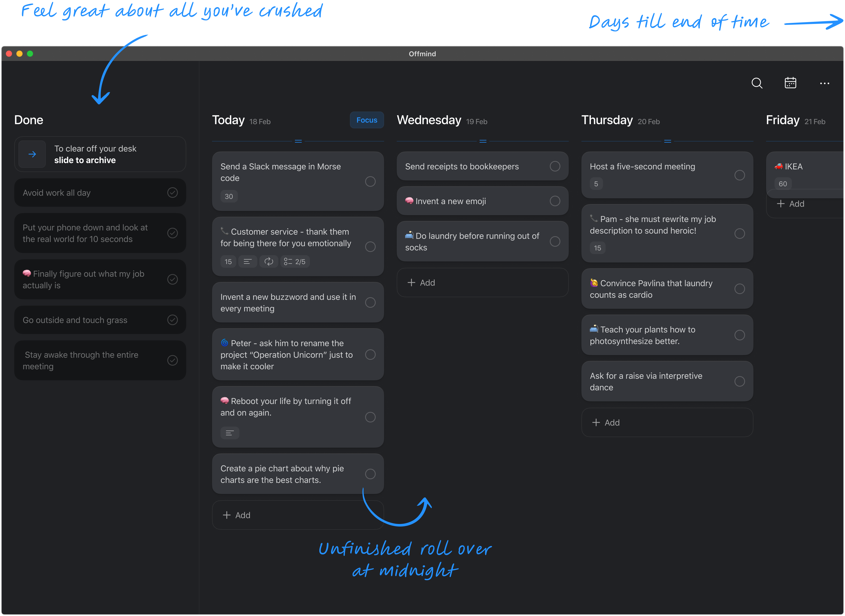Enter Focus mode for Today
The height and width of the screenshot is (616, 845).
(366, 120)
